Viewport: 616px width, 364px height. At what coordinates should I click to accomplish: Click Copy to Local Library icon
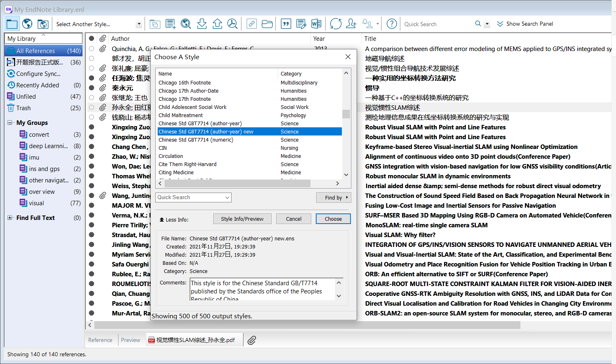[x=155, y=24]
